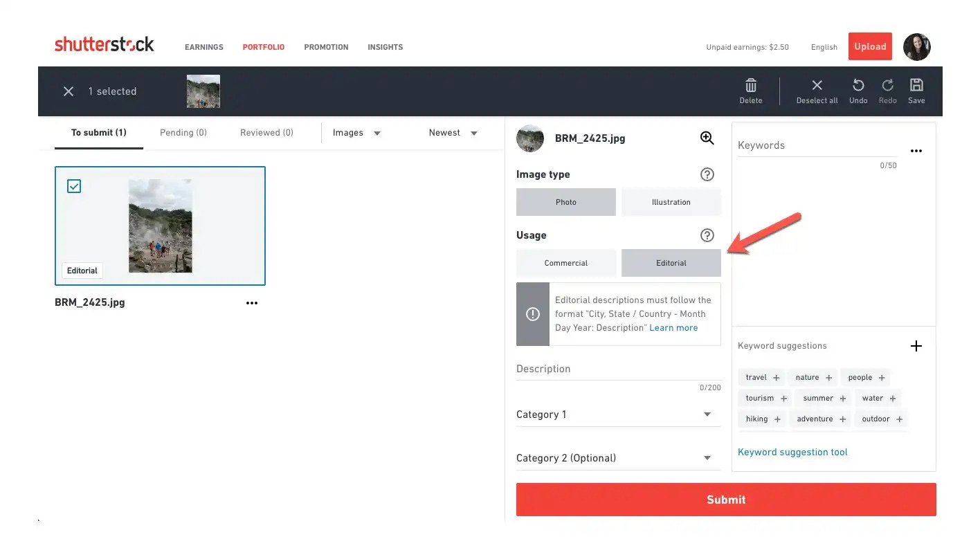Open the Images filter dropdown
Image resolution: width=980 pixels, height=548 pixels.
[x=357, y=133]
